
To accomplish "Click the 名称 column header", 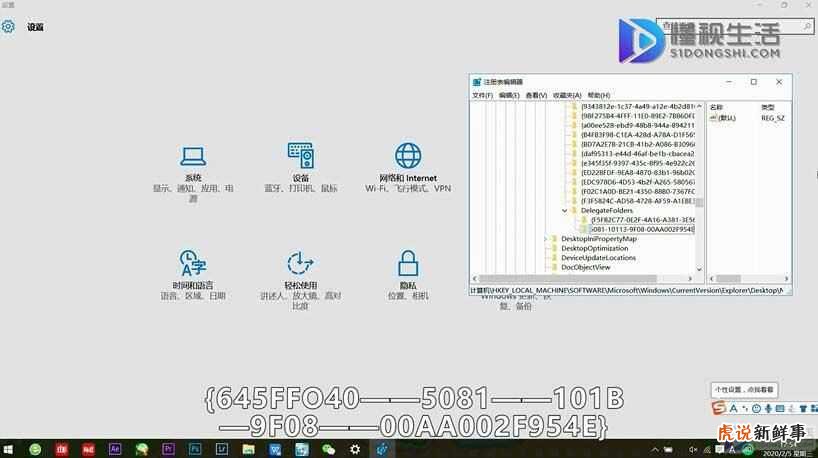I will (x=716, y=107).
